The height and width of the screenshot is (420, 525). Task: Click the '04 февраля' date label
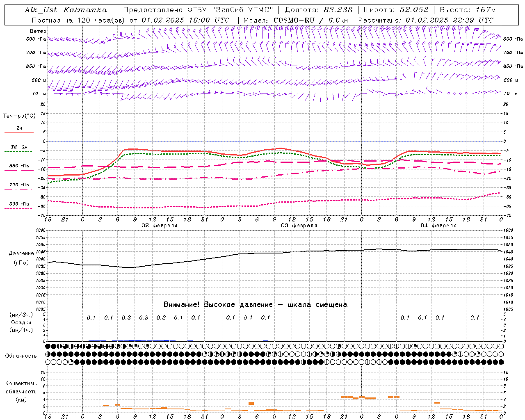pos(438,226)
